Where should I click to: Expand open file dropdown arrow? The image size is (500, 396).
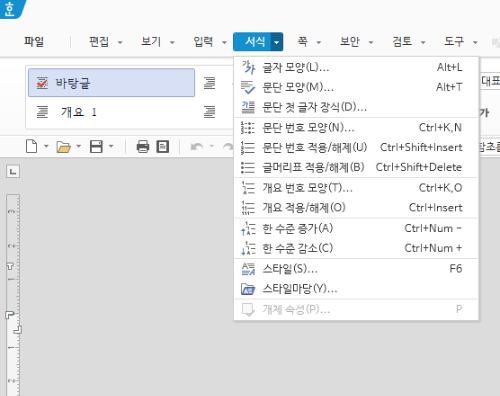point(79,146)
